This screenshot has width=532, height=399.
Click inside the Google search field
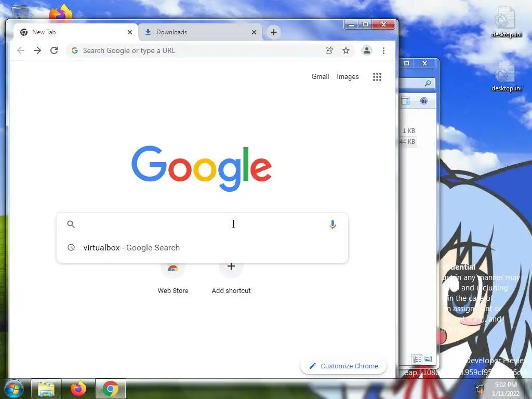(202, 224)
